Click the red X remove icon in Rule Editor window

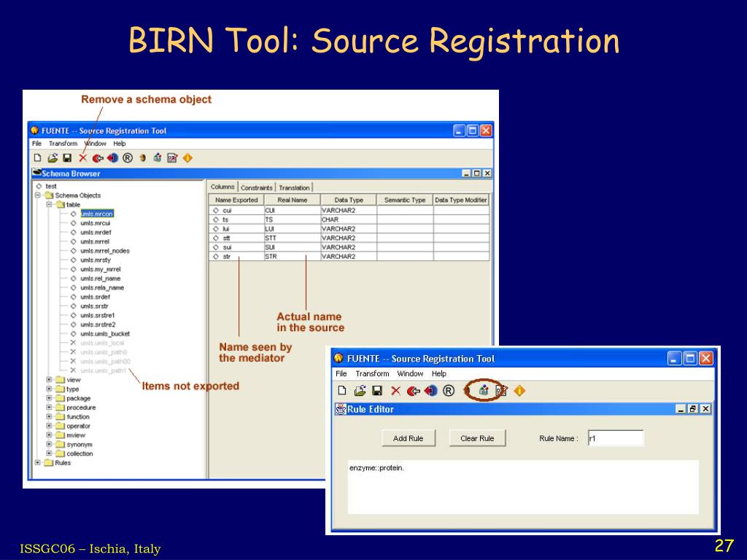click(x=395, y=391)
